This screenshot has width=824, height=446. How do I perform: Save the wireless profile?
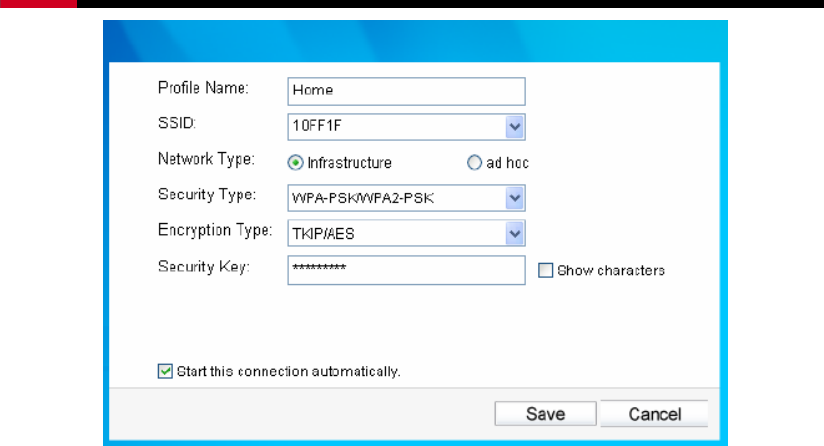[x=545, y=414]
